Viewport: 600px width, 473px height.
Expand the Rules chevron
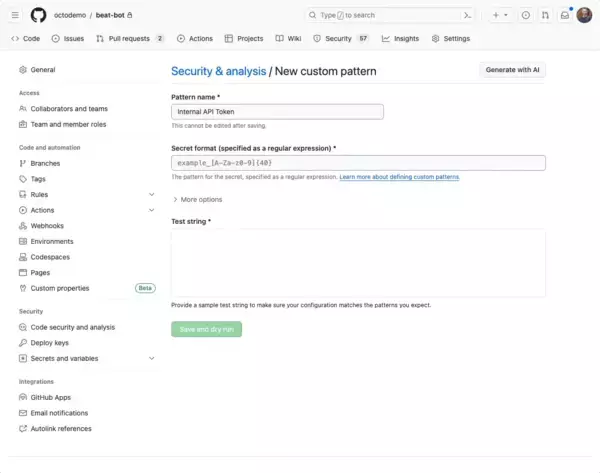[152, 194]
